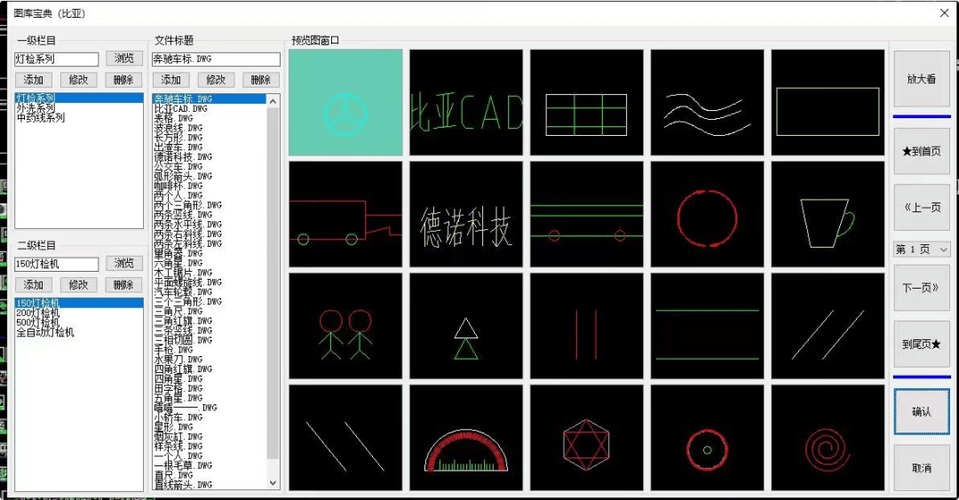
Task: Select the 德诺科技 text preview thumbnail
Action: pos(466,214)
